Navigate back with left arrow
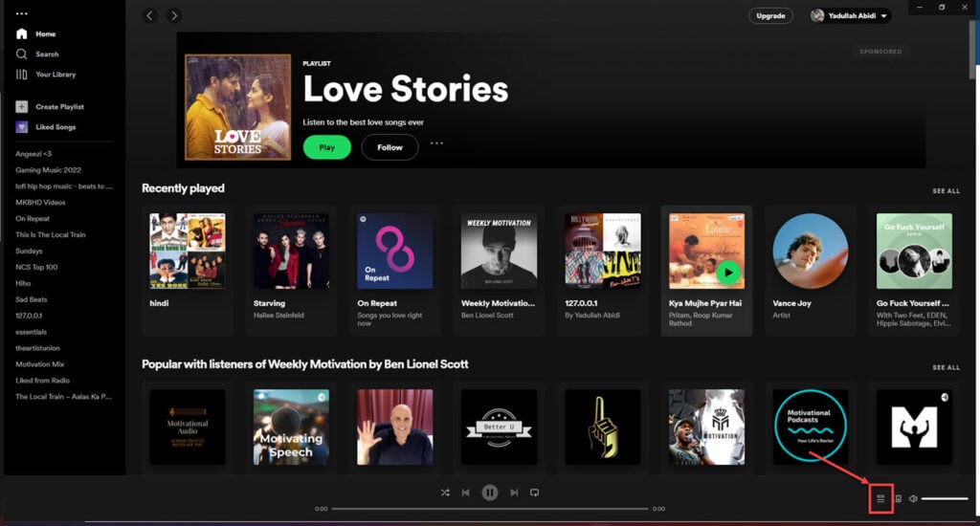The width and height of the screenshot is (980, 526). [149, 15]
